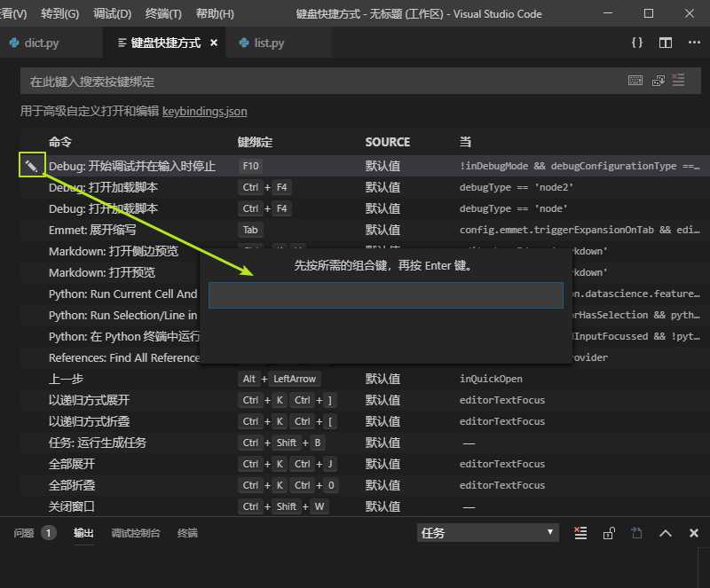Click the Alt + LeftArrow keybinding
The width and height of the screenshot is (710, 588).
pos(279,379)
